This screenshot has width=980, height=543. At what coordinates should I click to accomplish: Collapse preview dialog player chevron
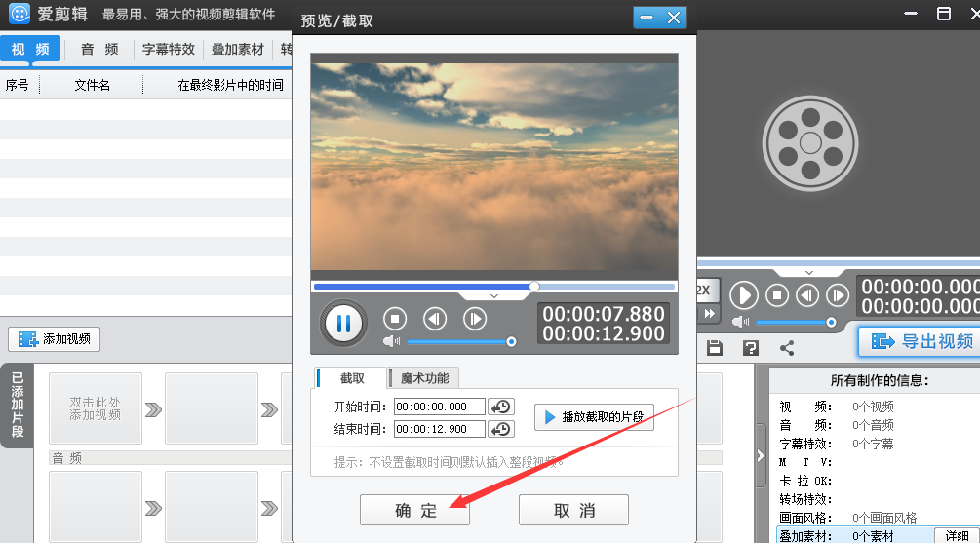[x=494, y=296]
